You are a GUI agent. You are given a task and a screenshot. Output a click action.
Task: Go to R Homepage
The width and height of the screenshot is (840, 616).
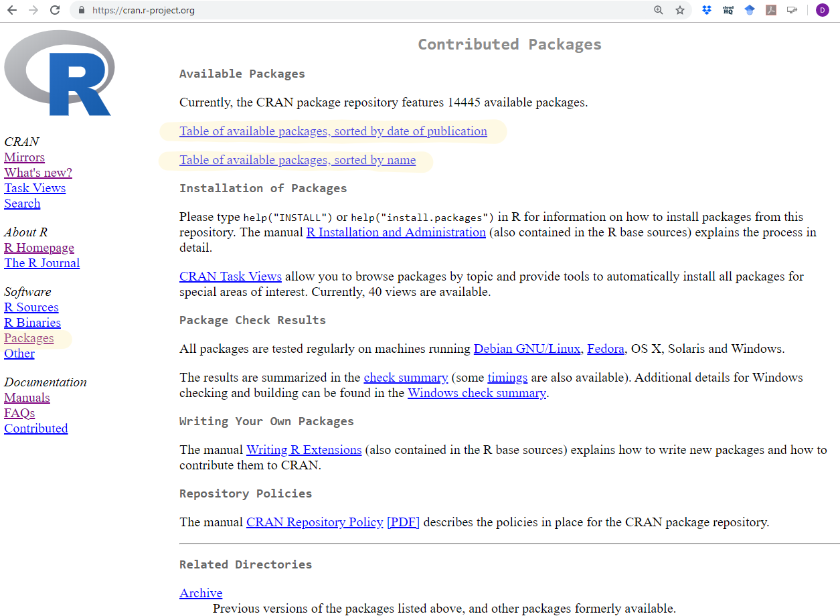point(39,248)
